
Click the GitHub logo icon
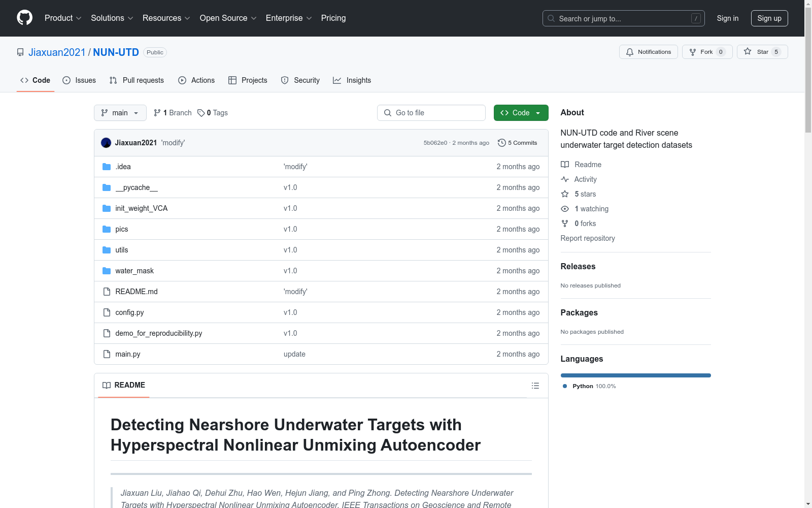(x=24, y=18)
